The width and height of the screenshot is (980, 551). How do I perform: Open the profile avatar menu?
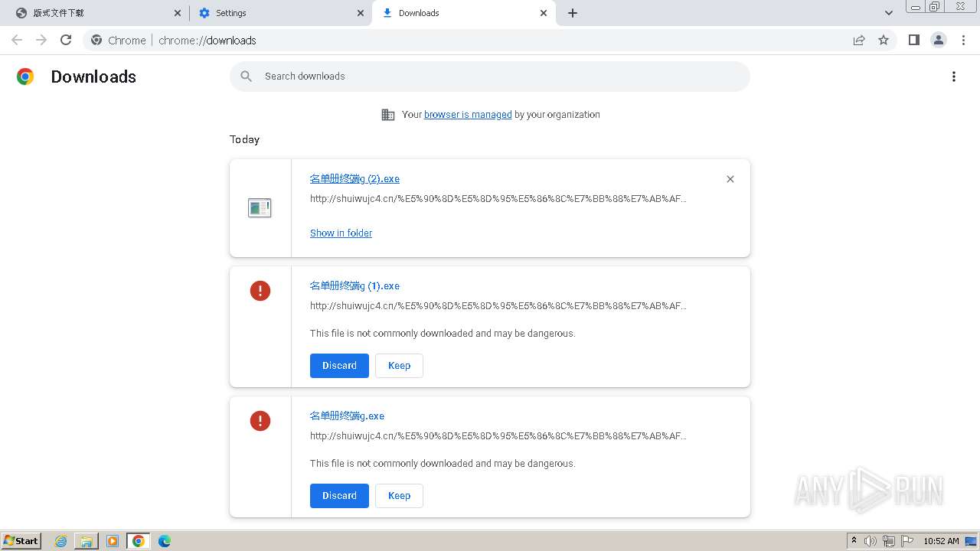(939, 40)
